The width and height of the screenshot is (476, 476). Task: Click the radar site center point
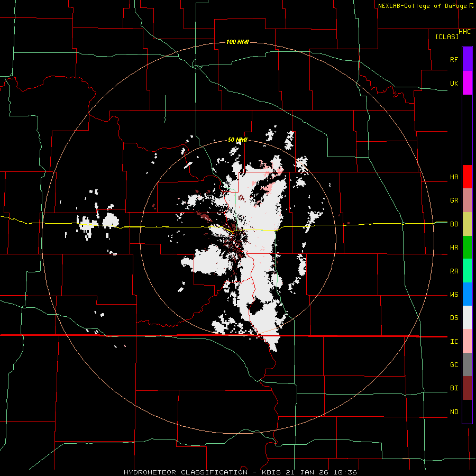pos(237,237)
